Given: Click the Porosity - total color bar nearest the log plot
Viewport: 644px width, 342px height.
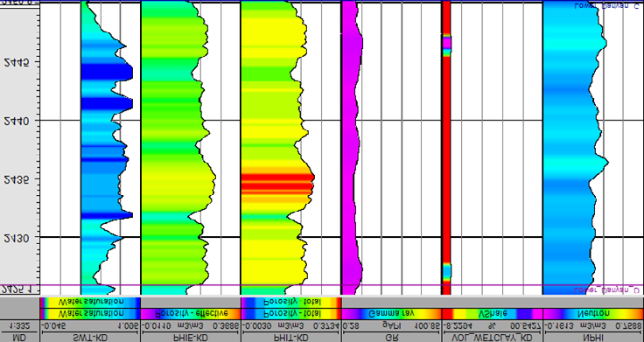Looking at the screenshot, I should (290, 302).
